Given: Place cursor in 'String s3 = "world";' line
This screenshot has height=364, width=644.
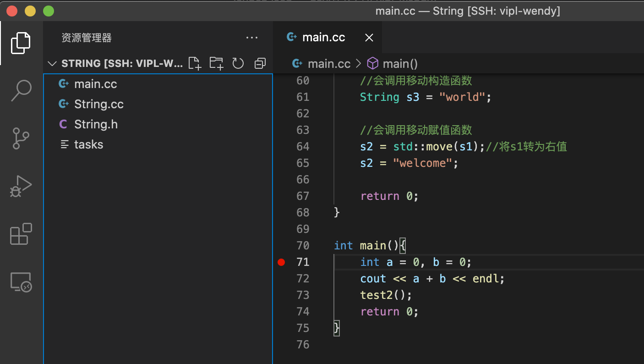Looking at the screenshot, I should tap(426, 97).
